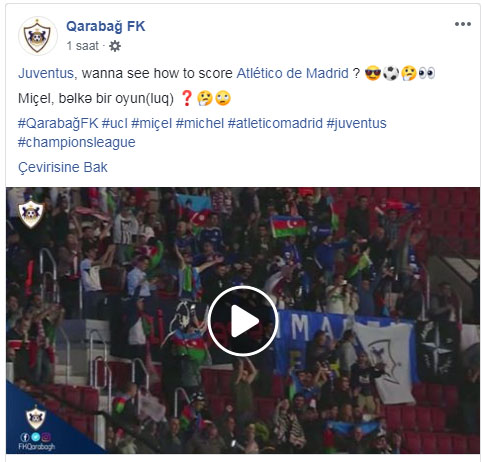Click the #championsleague hashtag
Viewport: 485px width, 462px height.
(x=77, y=143)
